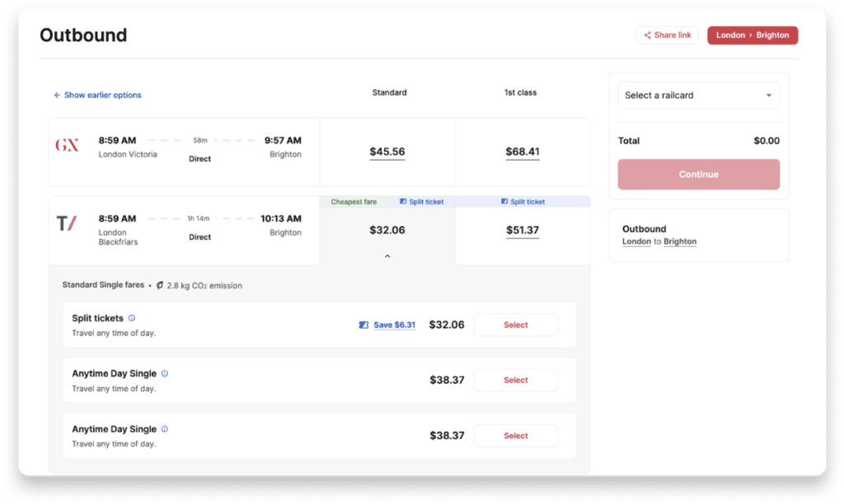This screenshot has width=844, height=504.
Task: Click the Thameslink operator logo
Action: [x=68, y=225]
